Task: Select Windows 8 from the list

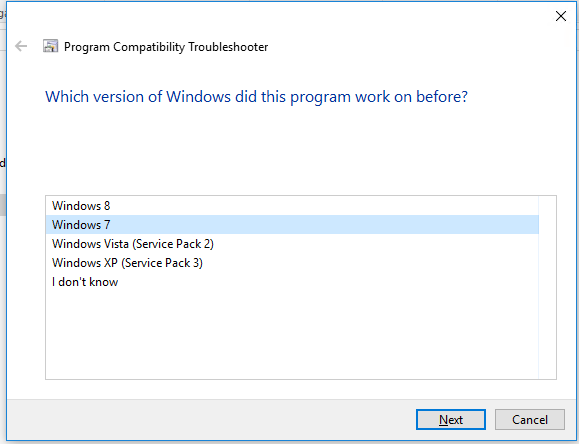Action: click(x=292, y=206)
